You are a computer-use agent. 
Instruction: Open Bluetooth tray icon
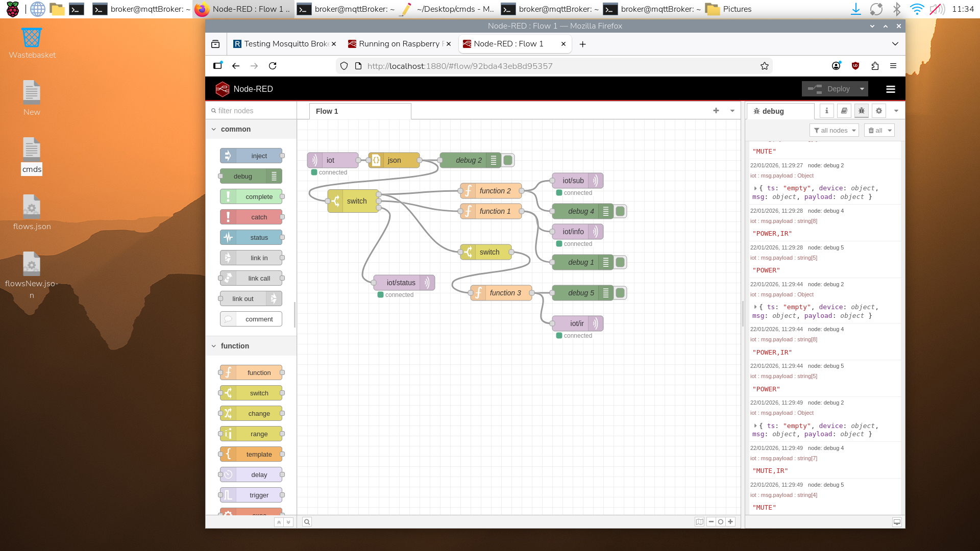(x=897, y=9)
